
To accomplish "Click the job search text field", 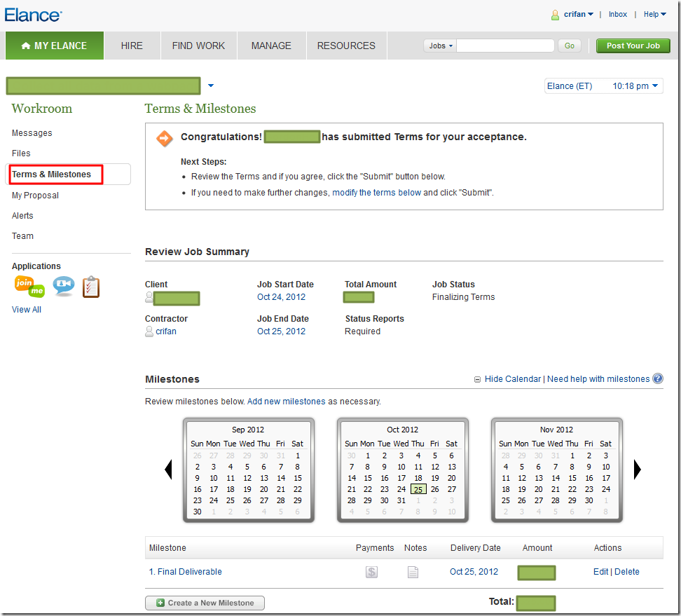I will point(505,46).
